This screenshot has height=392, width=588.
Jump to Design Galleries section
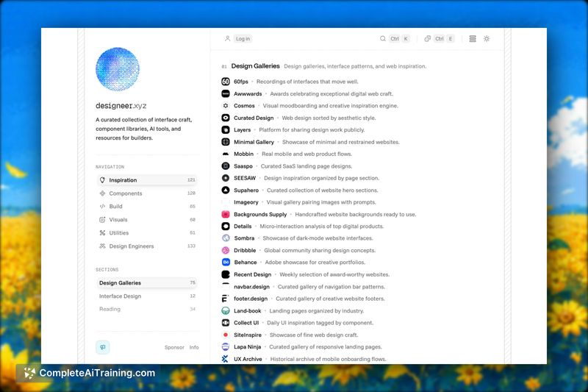(x=146, y=283)
